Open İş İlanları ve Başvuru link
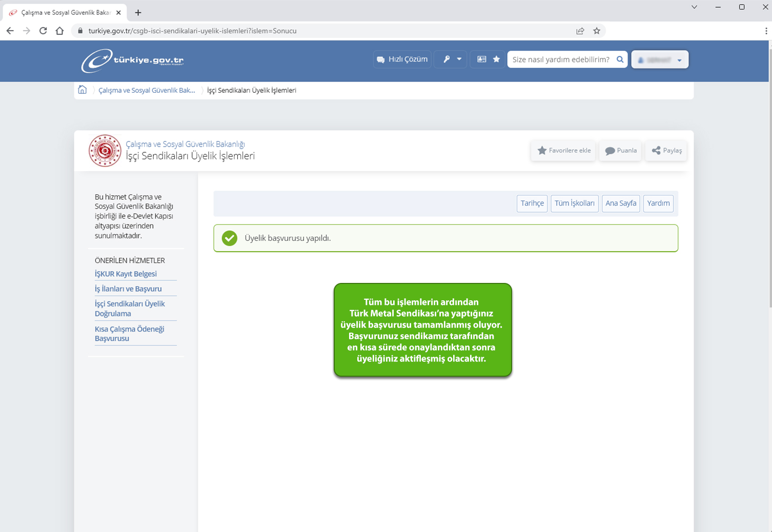 coord(128,289)
